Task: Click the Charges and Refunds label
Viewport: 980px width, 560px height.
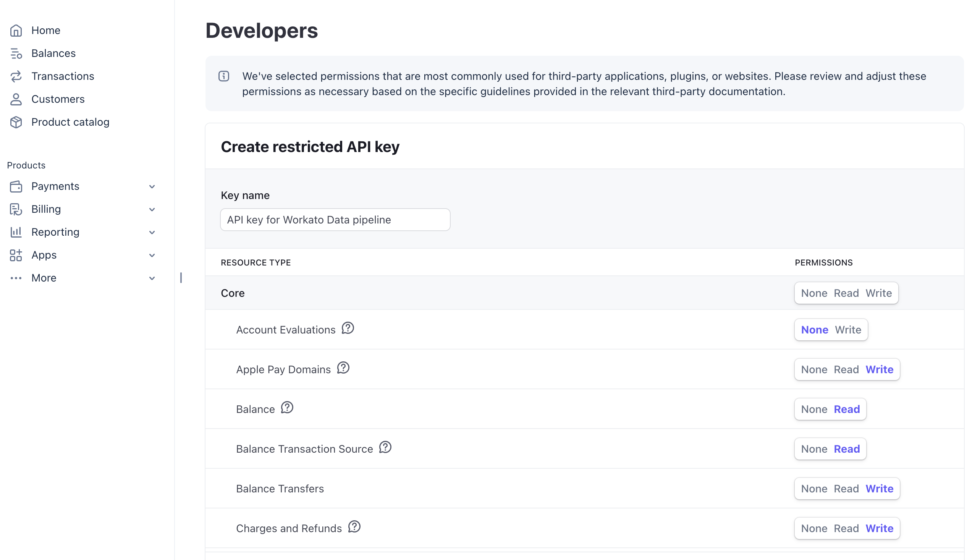Action: [x=289, y=528]
